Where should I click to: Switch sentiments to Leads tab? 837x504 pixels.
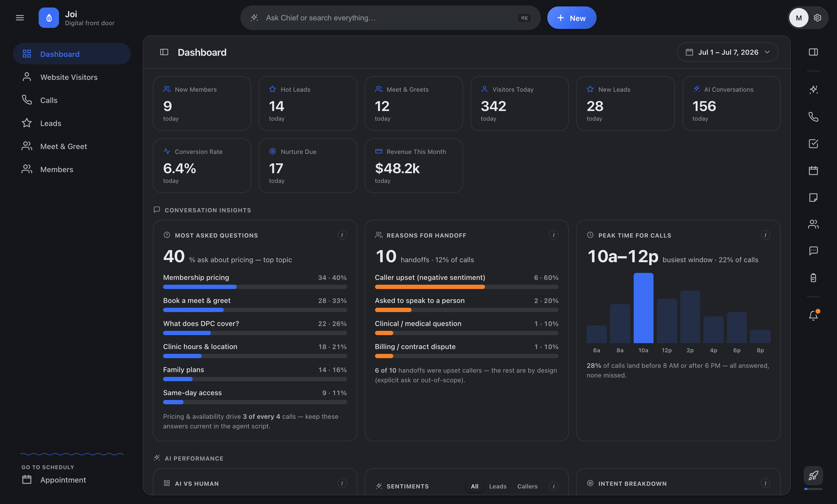(498, 486)
